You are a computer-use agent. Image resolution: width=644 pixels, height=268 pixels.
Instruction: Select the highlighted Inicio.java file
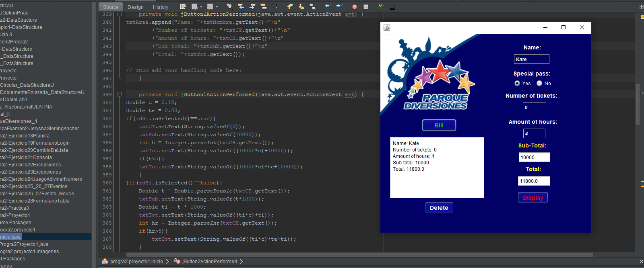(x=10, y=237)
